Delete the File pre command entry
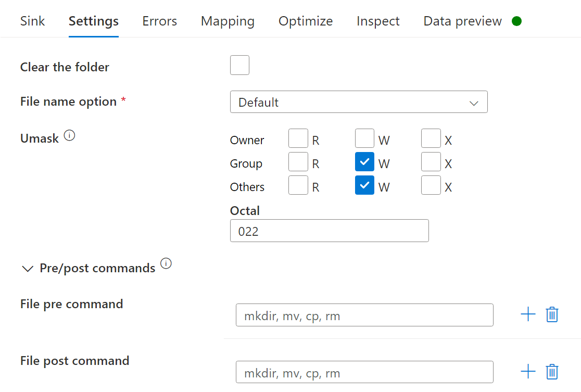Screen dimensions: 581x392 coord(552,314)
